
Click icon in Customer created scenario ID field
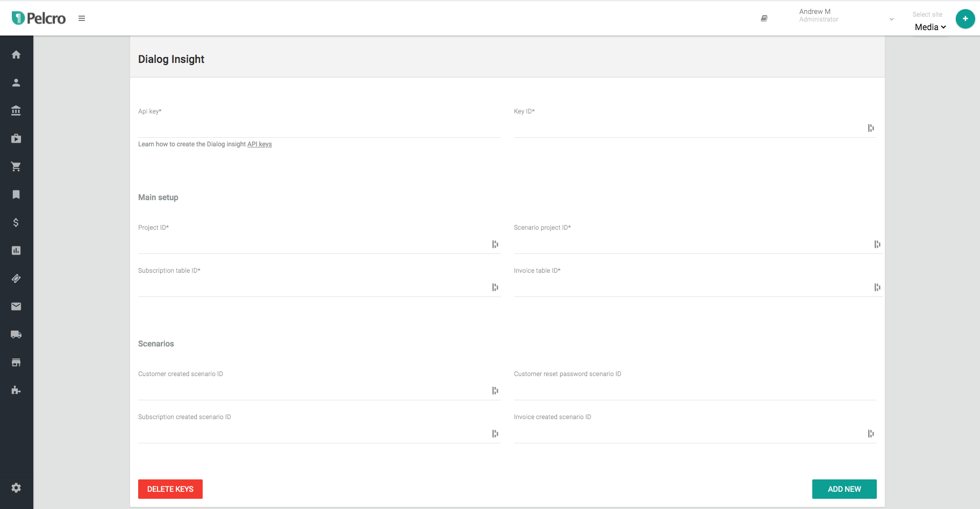point(495,391)
